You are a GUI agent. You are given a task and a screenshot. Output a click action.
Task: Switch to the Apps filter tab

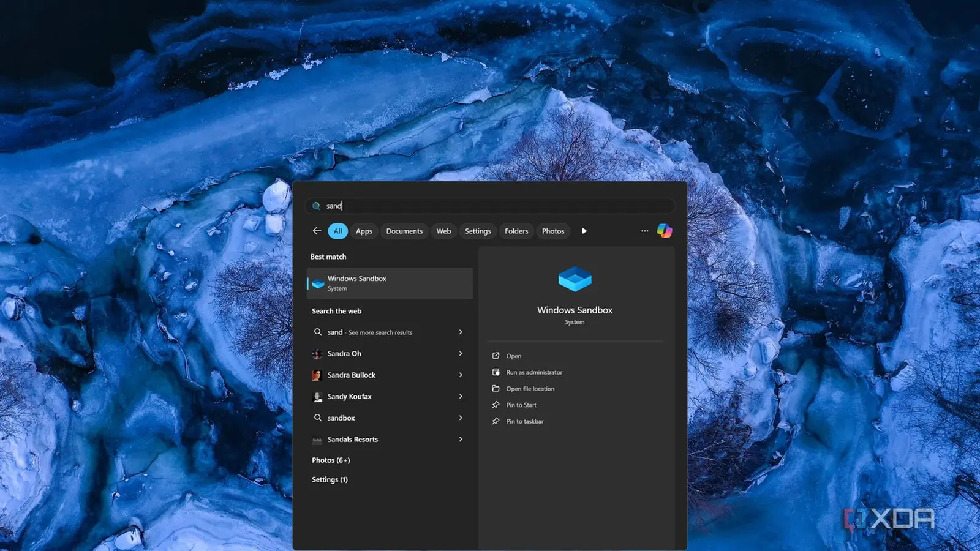(364, 231)
